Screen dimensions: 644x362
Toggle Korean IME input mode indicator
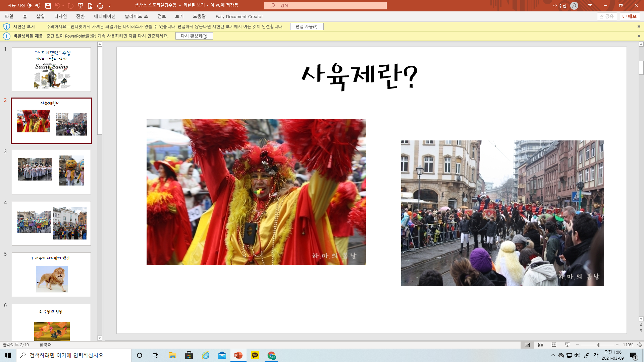[x=596, y=355]
